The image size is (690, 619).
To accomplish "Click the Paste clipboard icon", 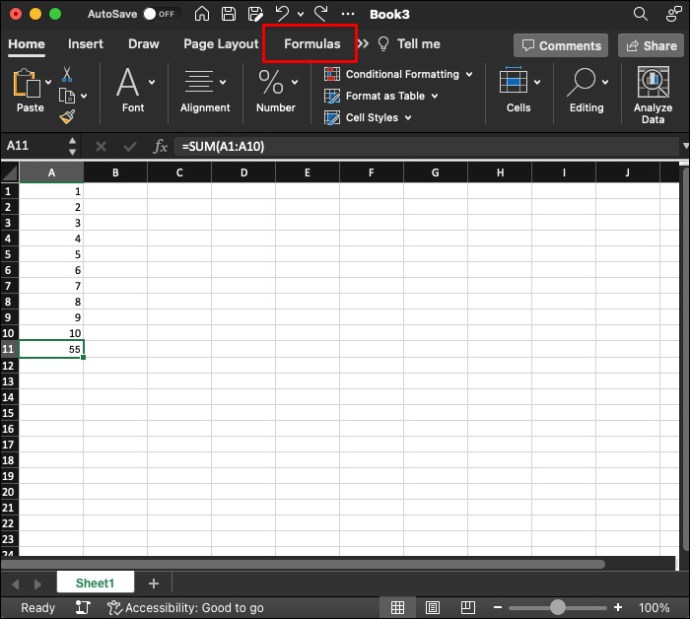I will tap(26, 83).
